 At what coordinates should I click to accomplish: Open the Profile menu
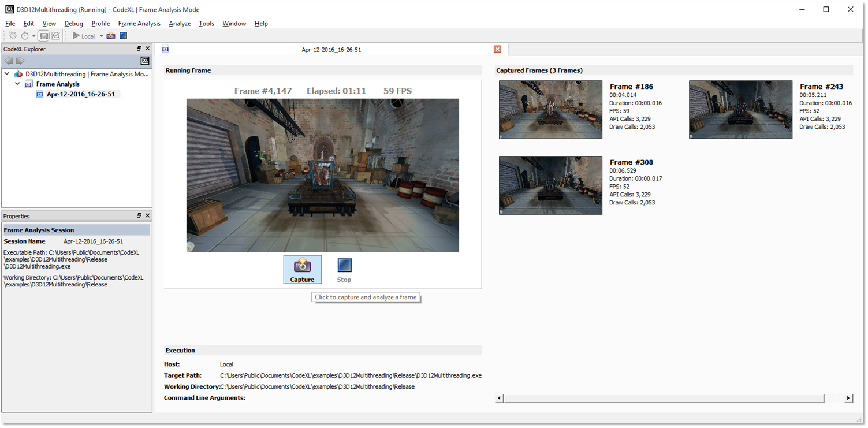tap(100, 24)
